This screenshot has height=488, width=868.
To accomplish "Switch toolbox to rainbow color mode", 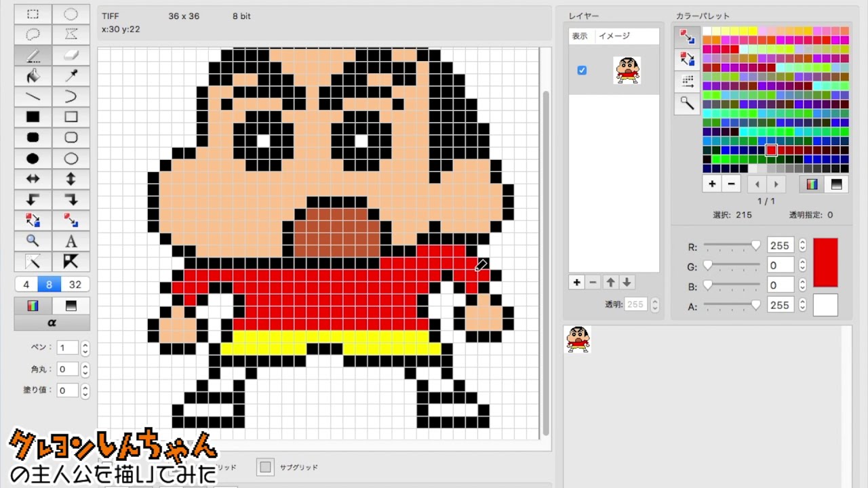I will pyautogui.click(x=33, y=306).
